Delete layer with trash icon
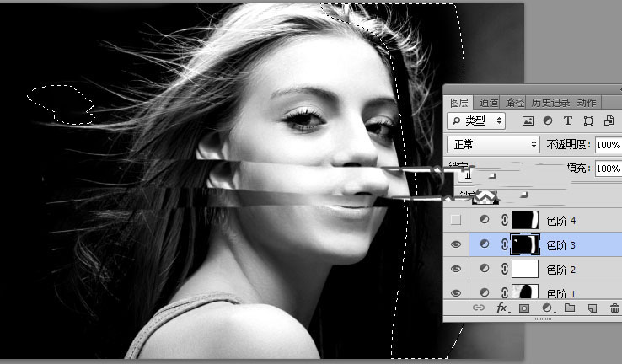622x364 pixels. 614,308
